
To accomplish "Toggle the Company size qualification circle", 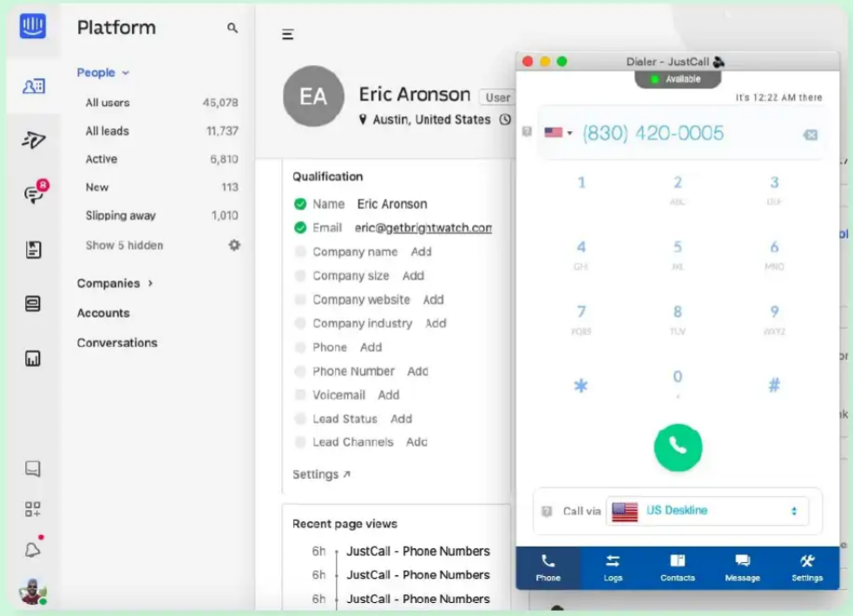I will point(299,276).
